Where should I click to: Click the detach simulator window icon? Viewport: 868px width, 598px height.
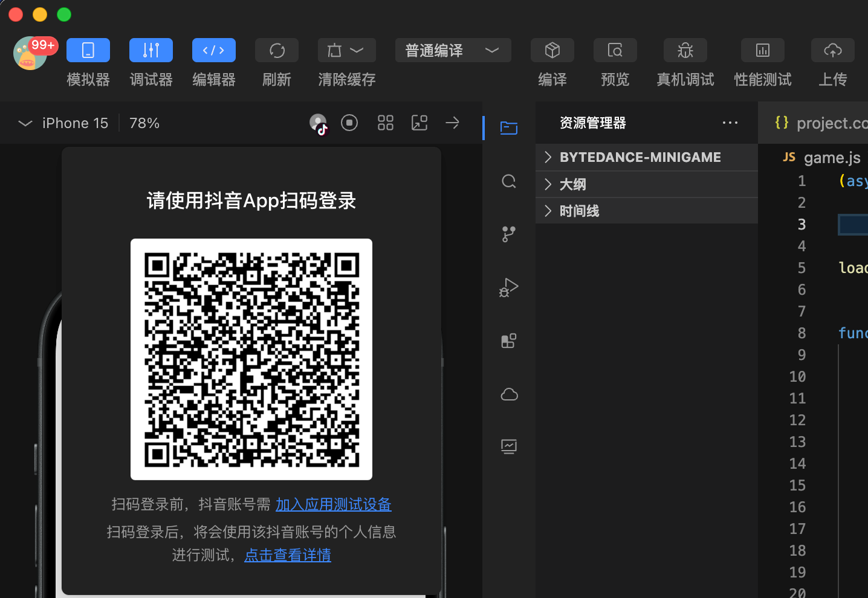coord(419,123)
